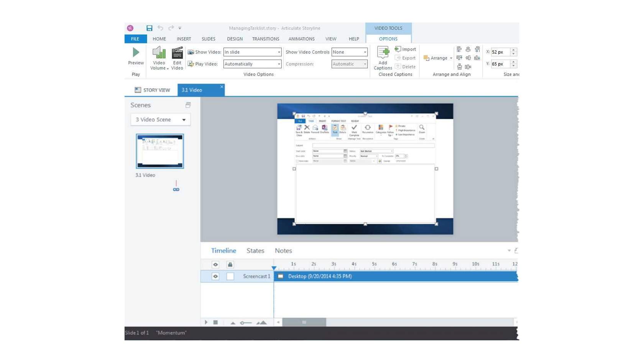Click the timeline Play triangle icon
The height and width of the screenshot is (363, 644).
206,322
